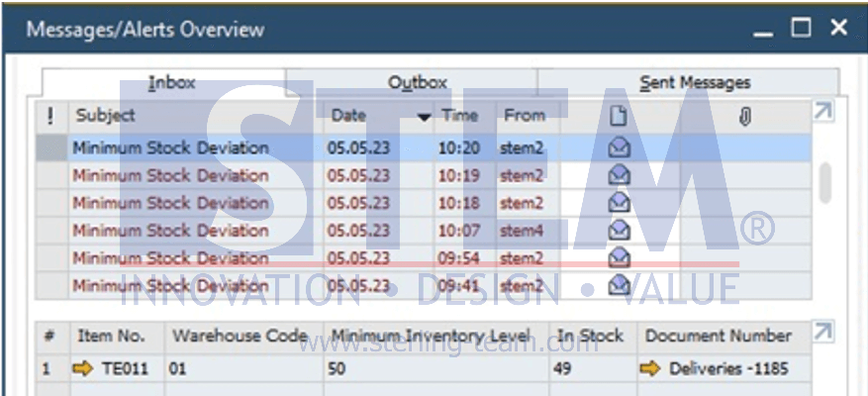Click the Time column header

click(x=465, y=116)
